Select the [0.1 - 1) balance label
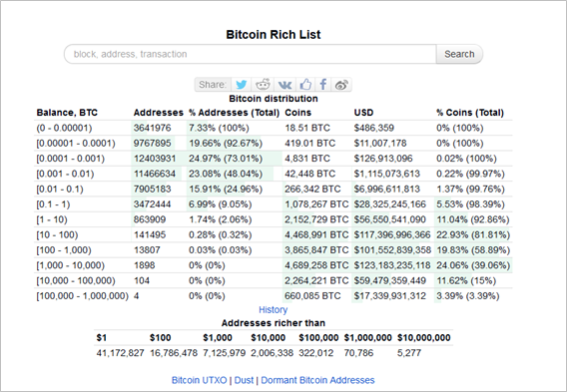The image size is (567, 392). point(53,204)
